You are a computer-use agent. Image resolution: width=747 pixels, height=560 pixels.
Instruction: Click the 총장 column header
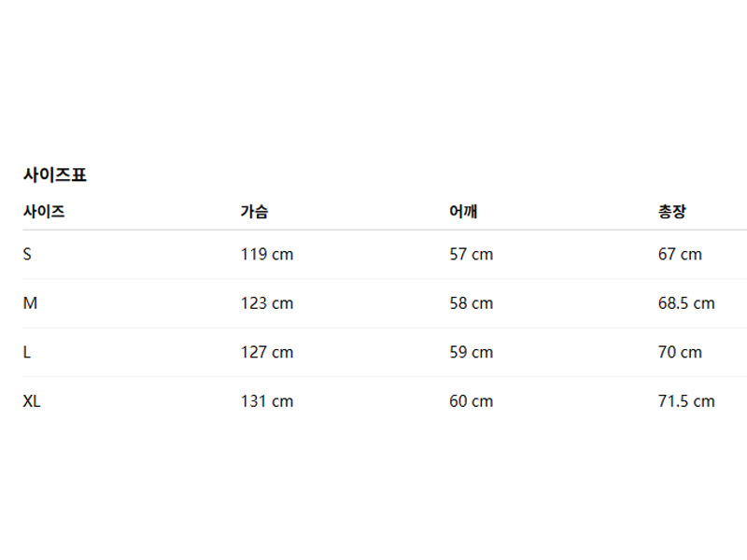(672, 212)
